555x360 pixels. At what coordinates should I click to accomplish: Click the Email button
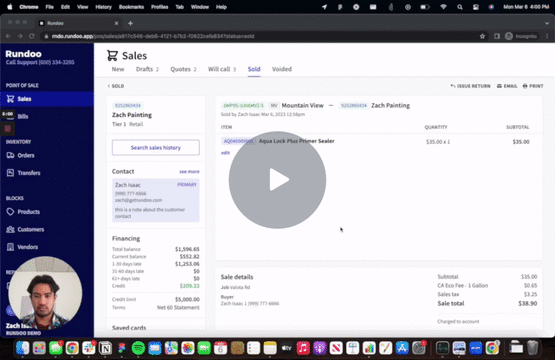[507, 86]
